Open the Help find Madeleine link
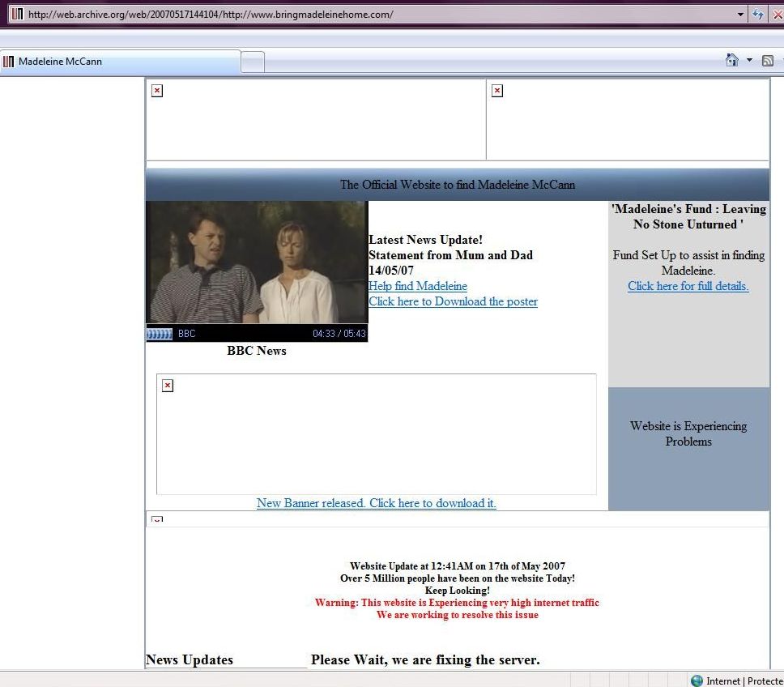The width and height of the screenshot is (784, 687). pyautogui.click(x=418, y=286)
